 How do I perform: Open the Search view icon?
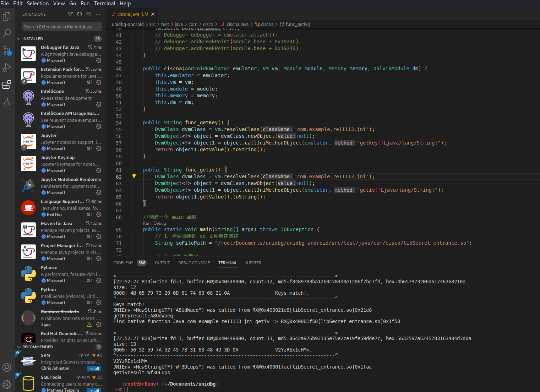point(7,33)
